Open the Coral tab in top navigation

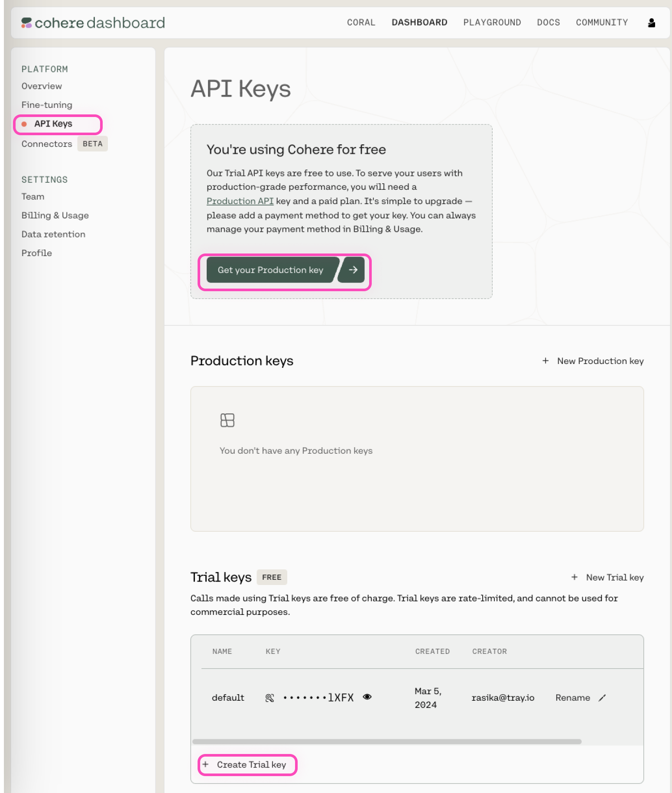361,23
